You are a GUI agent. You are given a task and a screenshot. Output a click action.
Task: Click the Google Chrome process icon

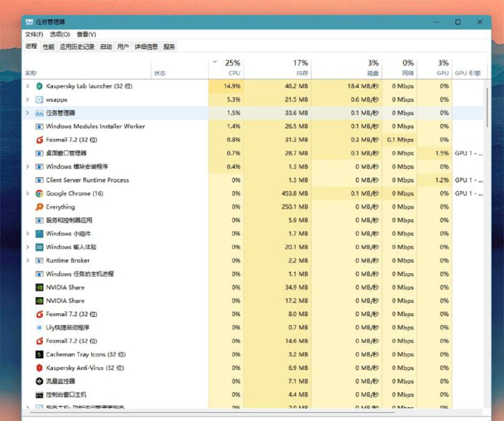[39, 193]
